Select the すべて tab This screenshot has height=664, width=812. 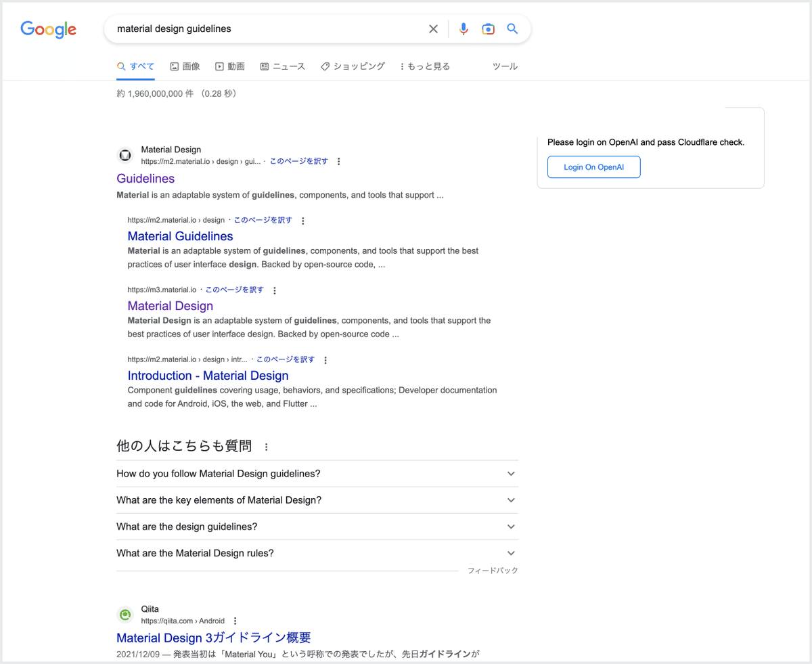pyautogui.click(x=135, y=66)
